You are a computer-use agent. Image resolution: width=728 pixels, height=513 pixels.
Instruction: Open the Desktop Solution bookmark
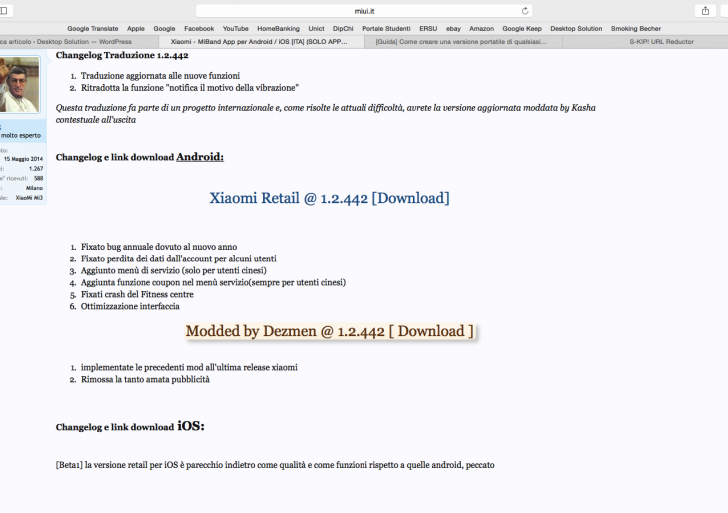[x=576, y=28]
